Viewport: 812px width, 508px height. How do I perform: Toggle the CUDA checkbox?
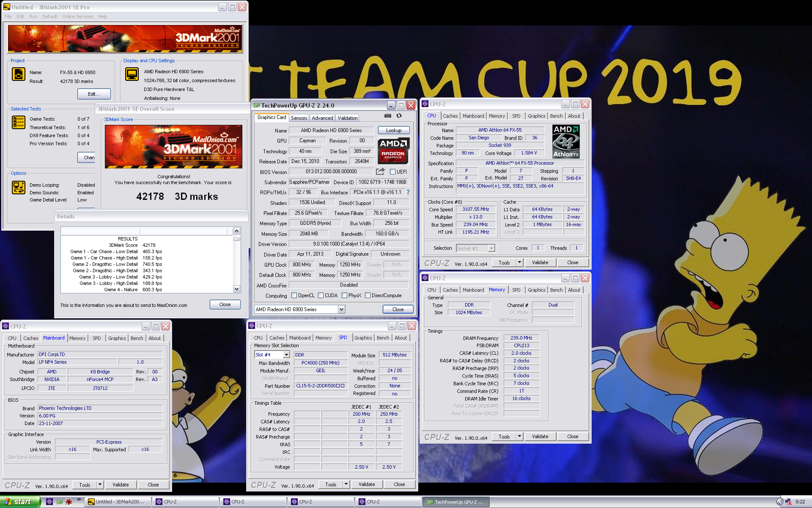point(321,295)
